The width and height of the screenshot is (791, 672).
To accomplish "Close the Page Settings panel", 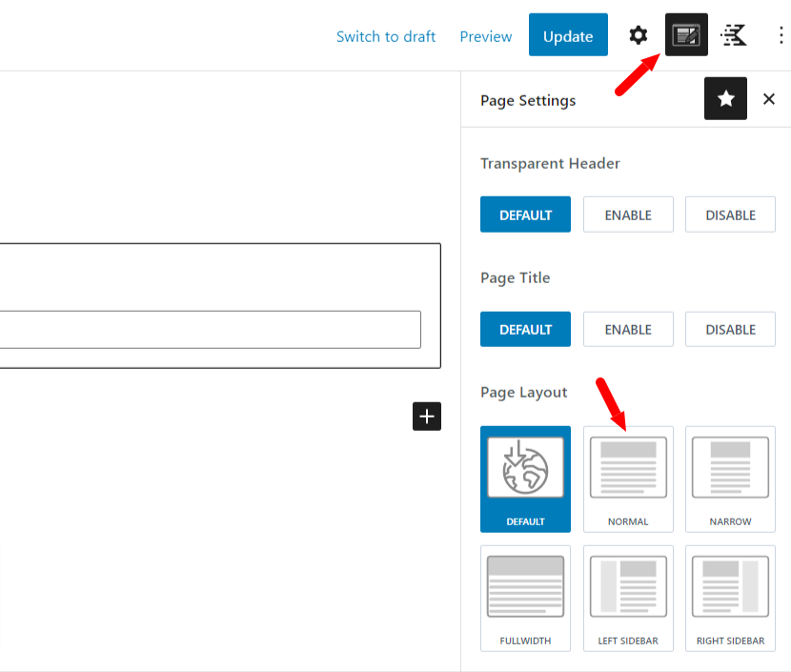I will tap(769, 99).
